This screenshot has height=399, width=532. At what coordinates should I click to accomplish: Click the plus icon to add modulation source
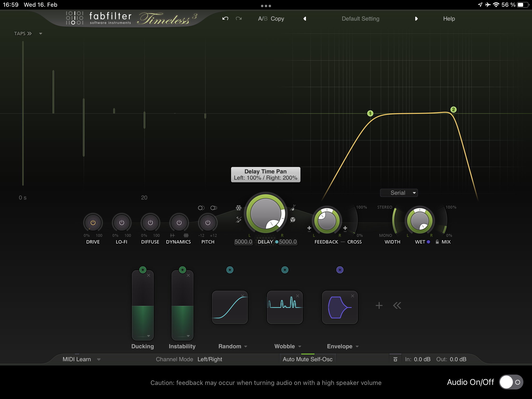tap(379, 306)
